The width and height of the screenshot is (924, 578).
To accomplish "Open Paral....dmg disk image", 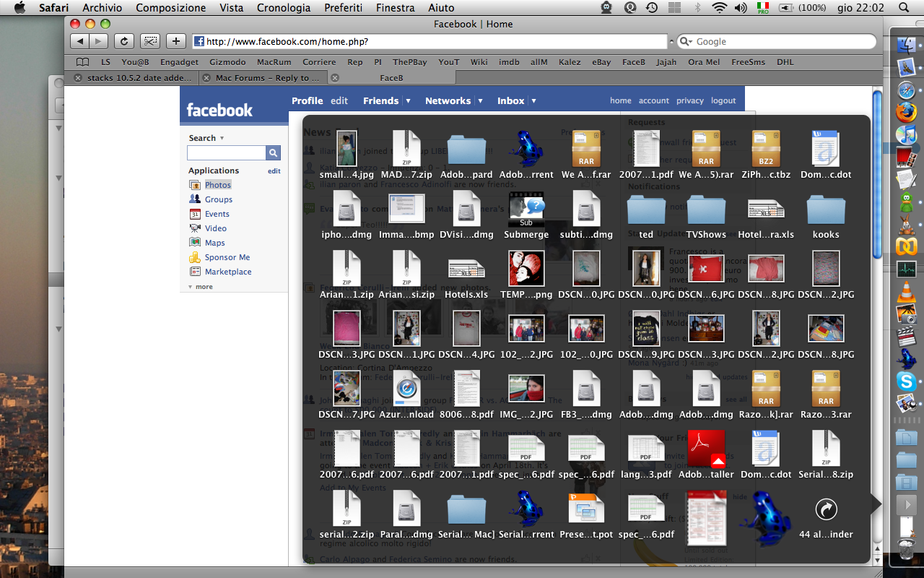I will pyautogui.click(x=406, y=510).
